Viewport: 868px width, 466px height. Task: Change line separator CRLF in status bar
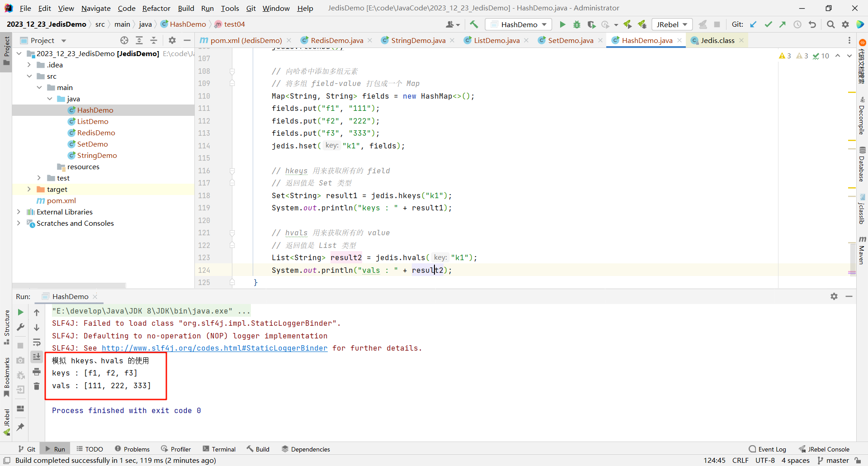(740, 460)
